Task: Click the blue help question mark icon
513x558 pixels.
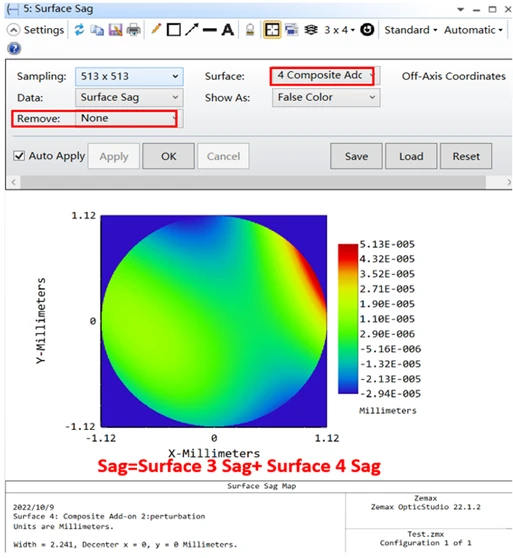Action: (14, 48)
